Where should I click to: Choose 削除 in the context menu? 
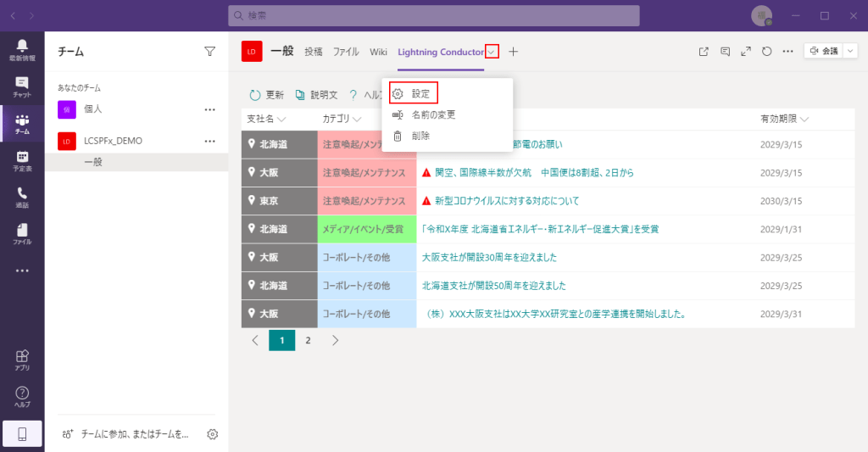[420, 136]
